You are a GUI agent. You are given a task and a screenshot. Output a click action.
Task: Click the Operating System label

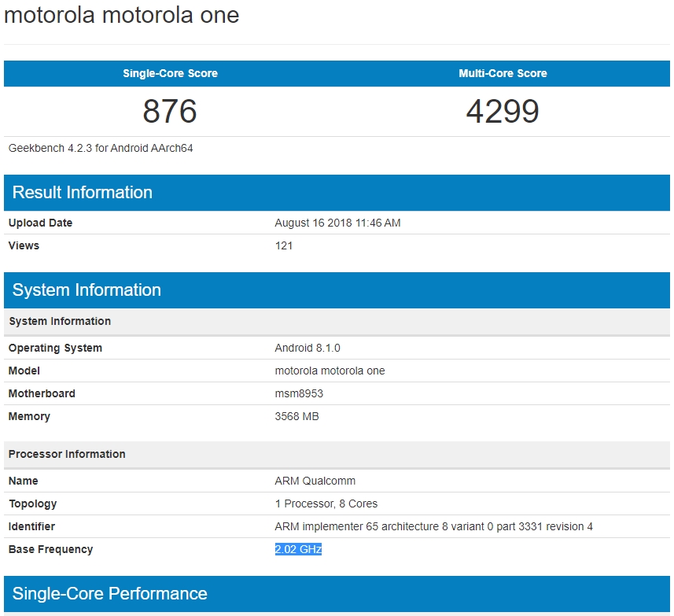[56, 348]
